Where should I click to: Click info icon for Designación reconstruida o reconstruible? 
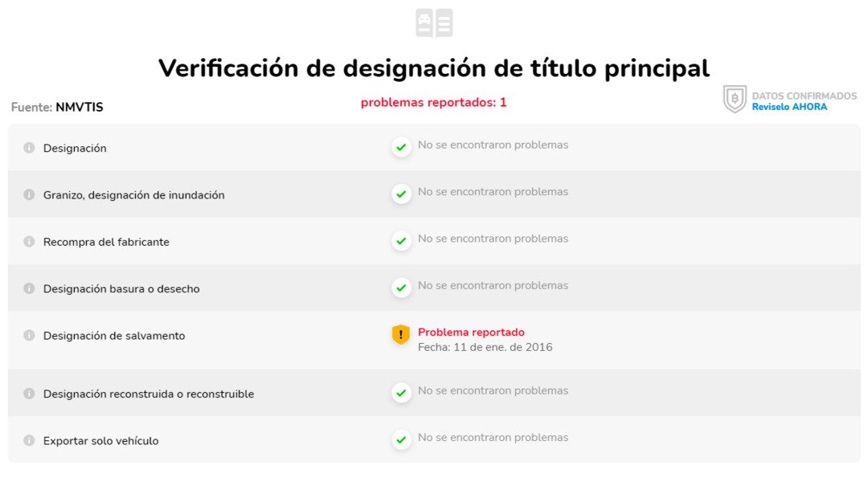tap(29, 394)
